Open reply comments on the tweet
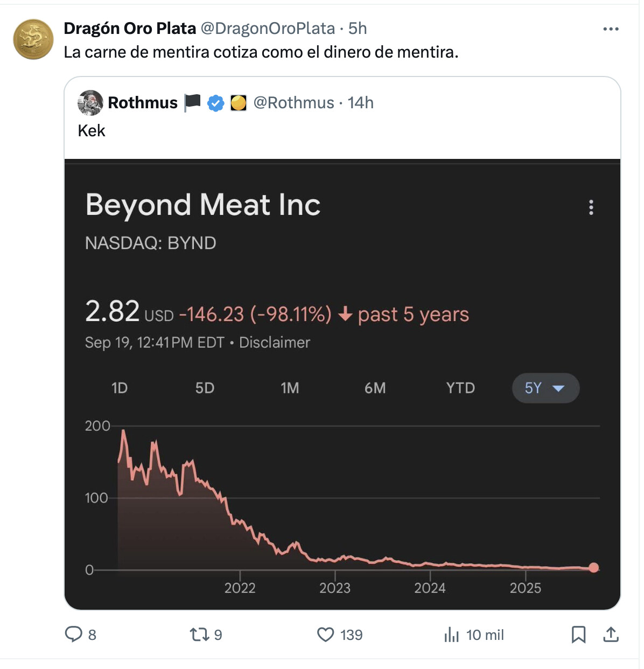The width and height of the screenshot is (644, 669). click(x=74, y=635)
